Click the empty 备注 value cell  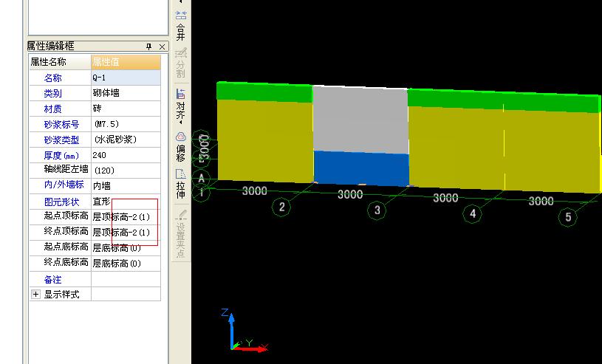click(x=126, y=279)
